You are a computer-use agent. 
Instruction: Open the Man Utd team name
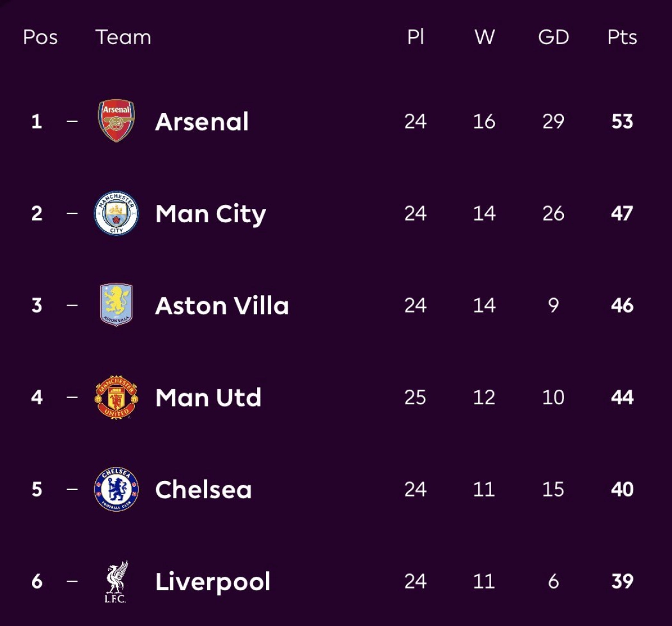(208, 398)
